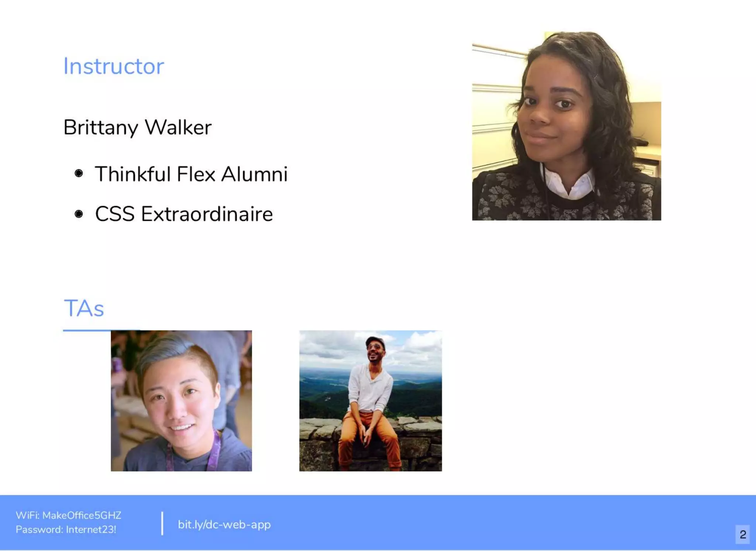Select the 'CSS Extraordinaire' bullet
756x551 pixels.
[184, 214]
